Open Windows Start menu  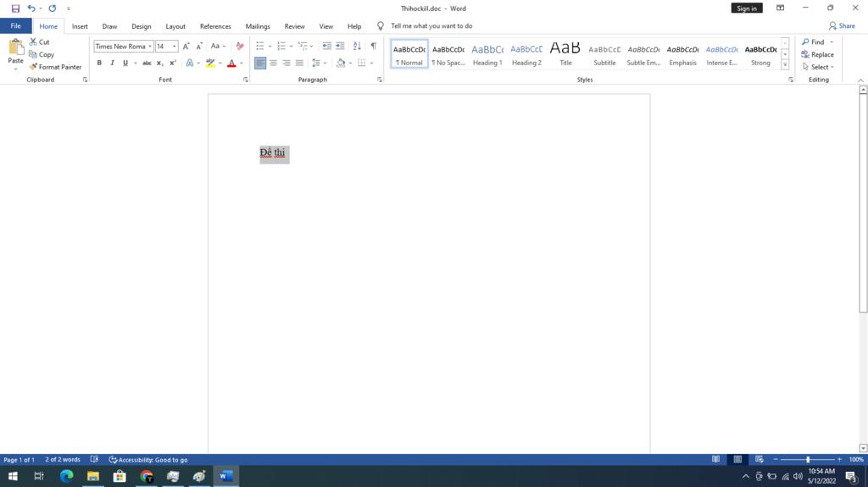tap(12, 476)
